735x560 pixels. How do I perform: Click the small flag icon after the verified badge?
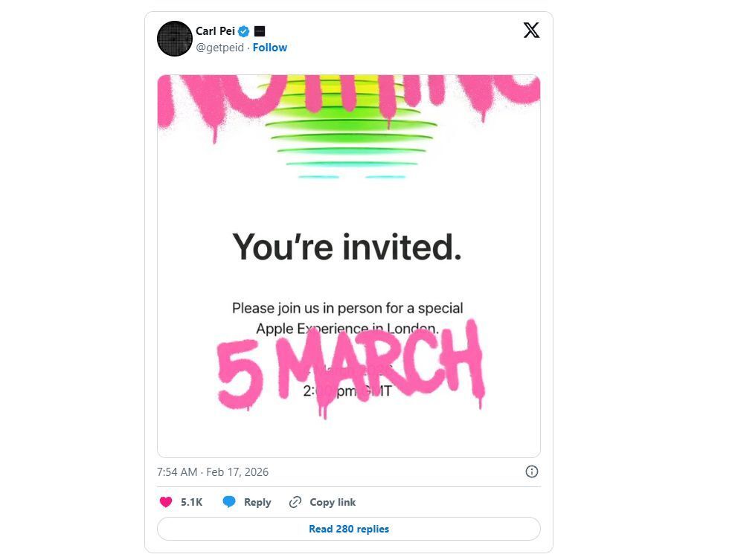click(258, 31)
